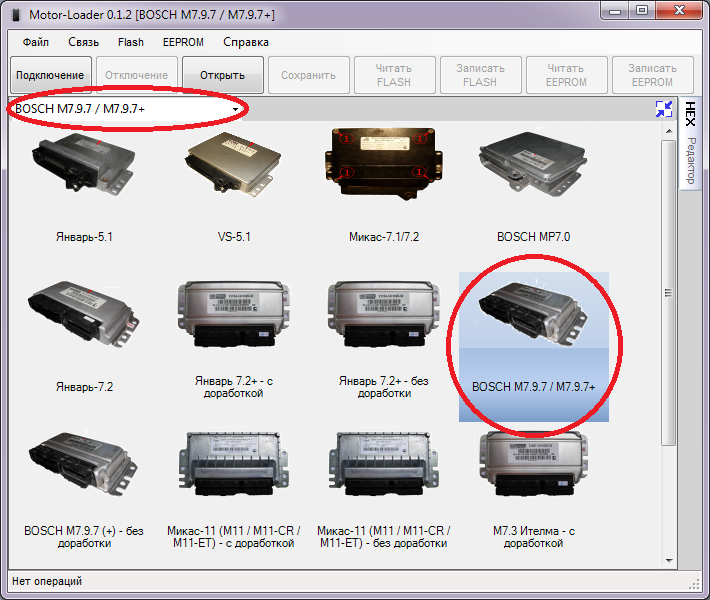
Task: Click the scrollbar up arrow
Action: 669,131
